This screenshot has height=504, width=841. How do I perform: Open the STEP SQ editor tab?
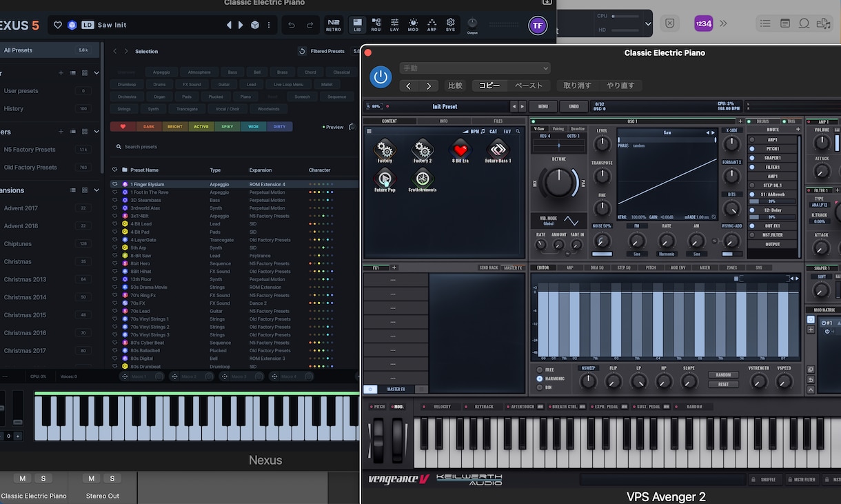click(623, 268)
